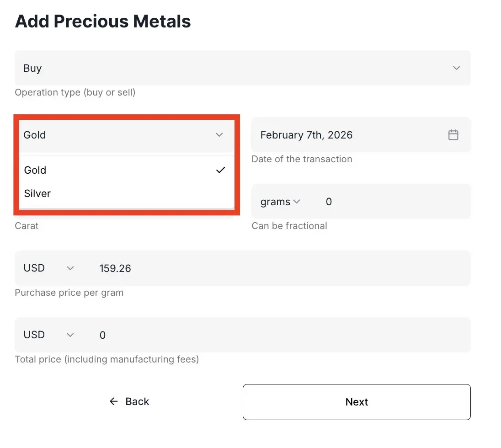Screen dimensions: 501x448
Task: Click the left arrow icon beside Back
Action: pyautogui.click(x=114, y=401)
